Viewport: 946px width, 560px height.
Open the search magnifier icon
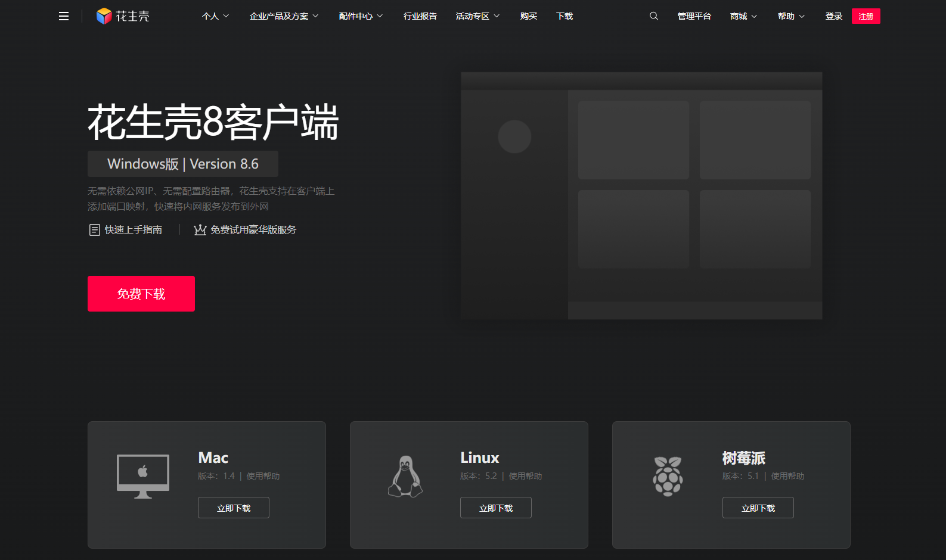point(654,16)
